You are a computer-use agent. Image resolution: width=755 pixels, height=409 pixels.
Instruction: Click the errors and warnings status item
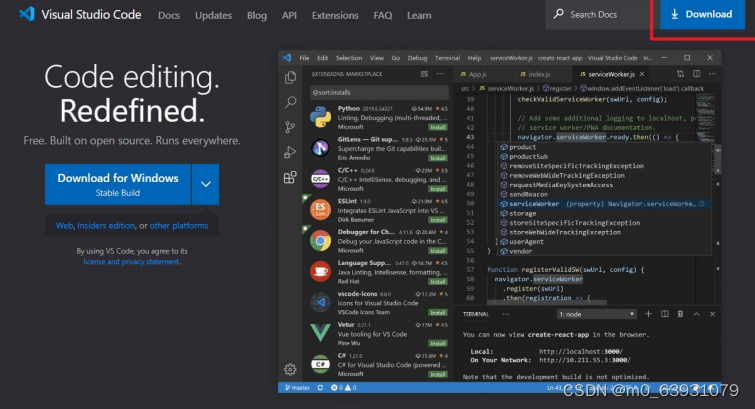[343, 387]
